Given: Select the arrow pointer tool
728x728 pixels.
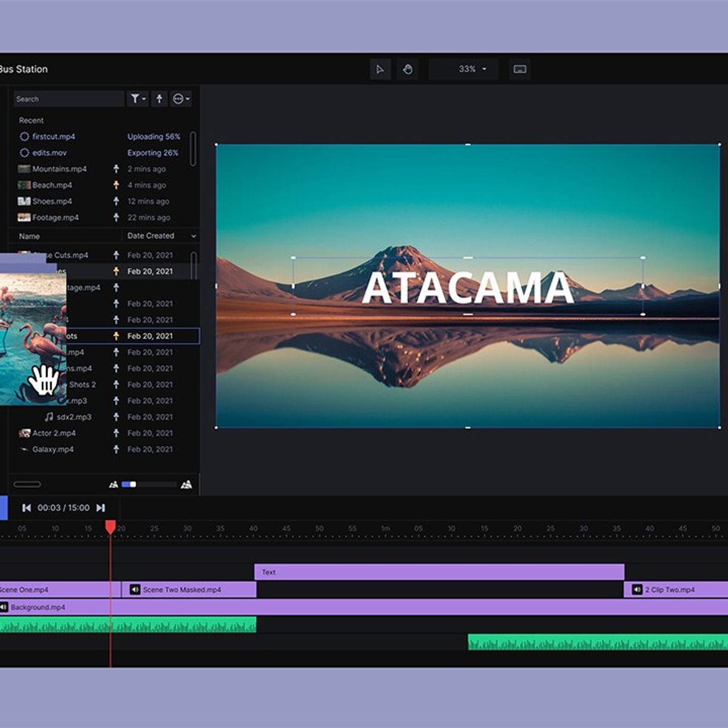Looking at the screenshot, I should click(x=380, y=69).
